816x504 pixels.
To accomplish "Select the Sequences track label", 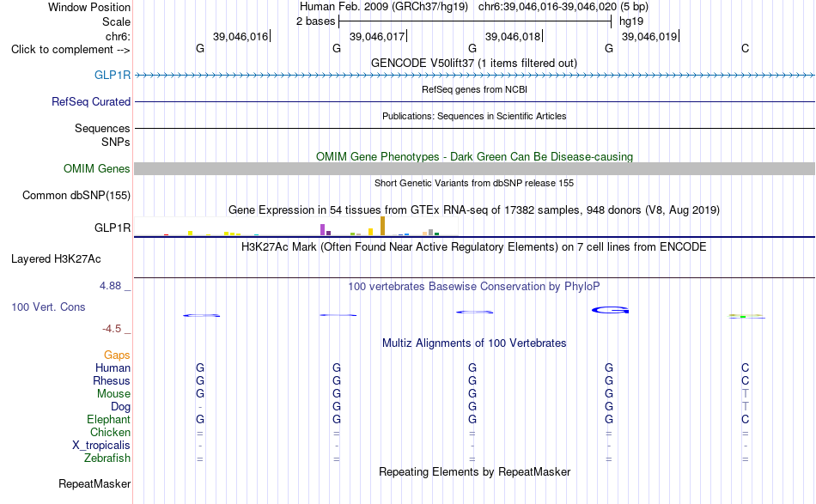I will click(x=102, y=129).
